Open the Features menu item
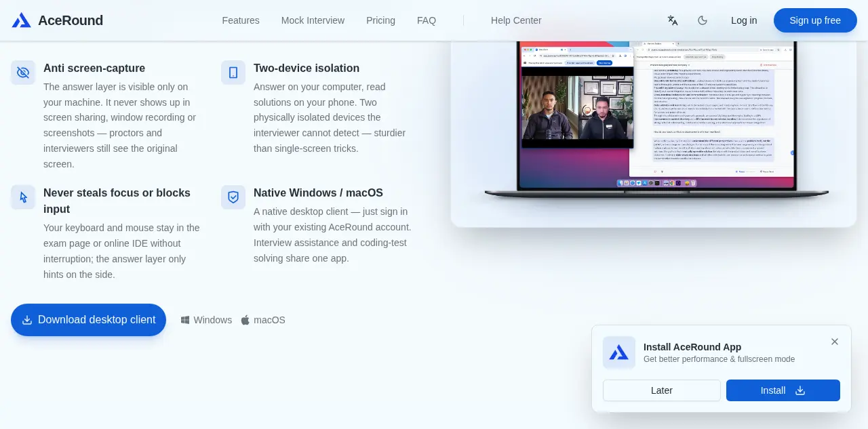The width and height of the screenshot is (868, 429). pos(241,20)
